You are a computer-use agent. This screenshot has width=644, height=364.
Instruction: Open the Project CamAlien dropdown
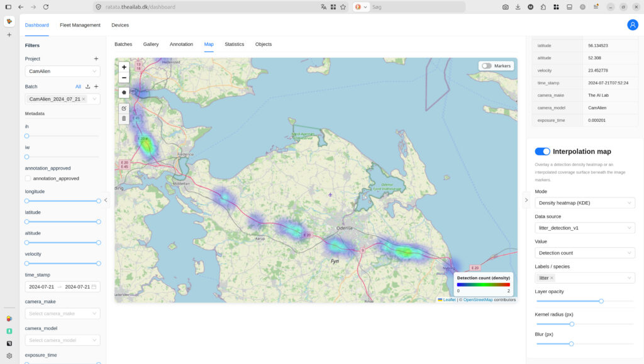[x=62, y=72]
